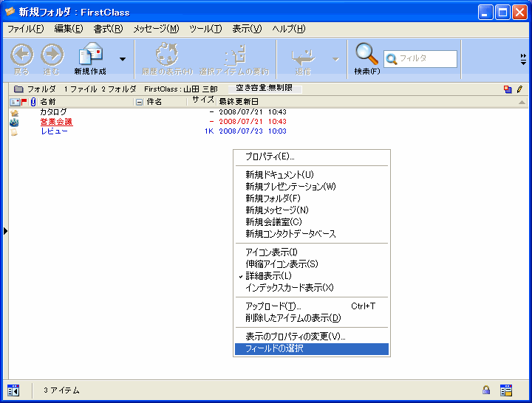
Task: Click the status bar list view icon
Action: click(x=506, y=390)
